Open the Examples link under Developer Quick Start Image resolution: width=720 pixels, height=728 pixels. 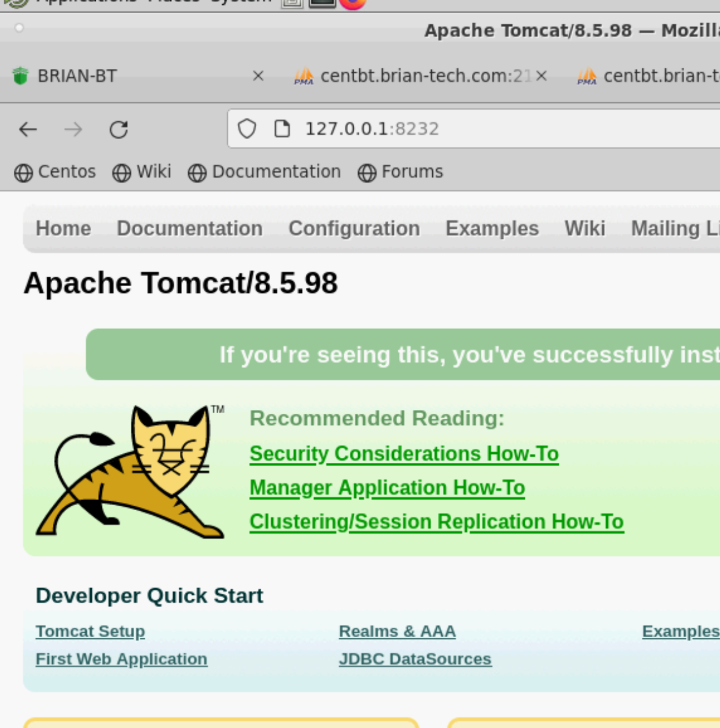pyautogui.click(x=681, y=631)
